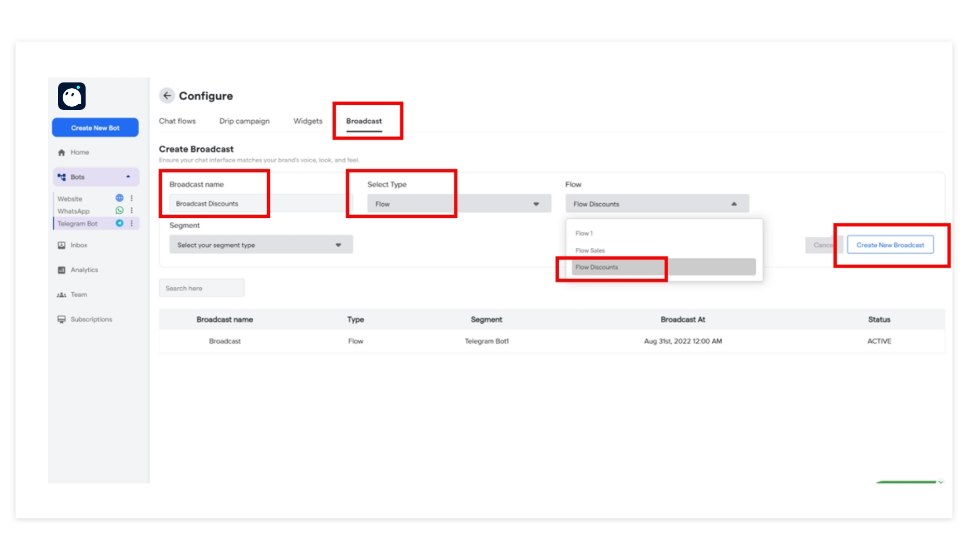Screen dimensions: 968x560
Task: Select the Telegram Bot entry
Action: coord(77,223)
